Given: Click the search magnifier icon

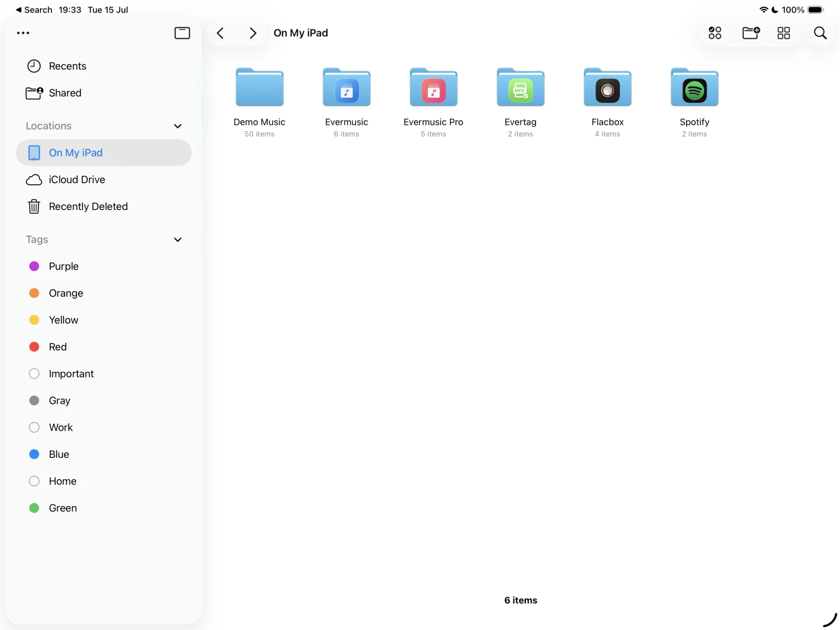Looking at the screenshot, I should click(820, 33).
